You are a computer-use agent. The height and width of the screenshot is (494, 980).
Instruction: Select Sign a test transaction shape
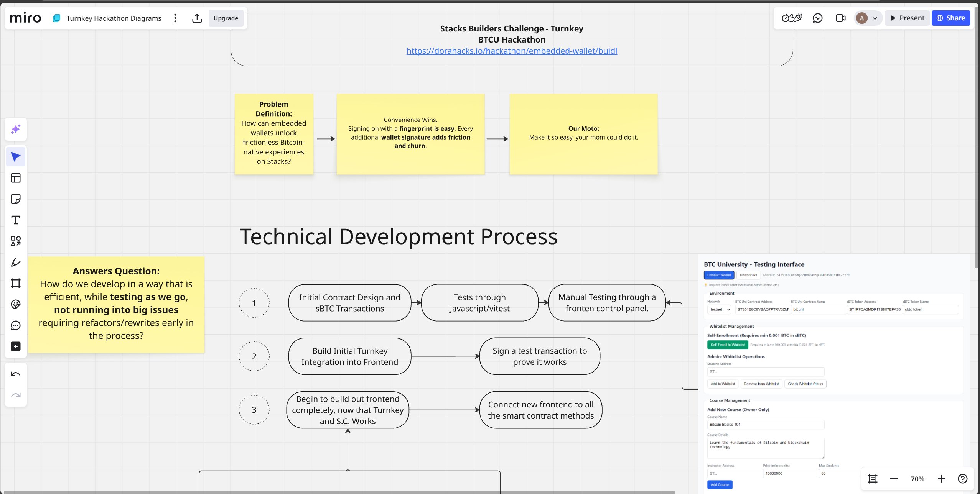[x=540, y=356]
